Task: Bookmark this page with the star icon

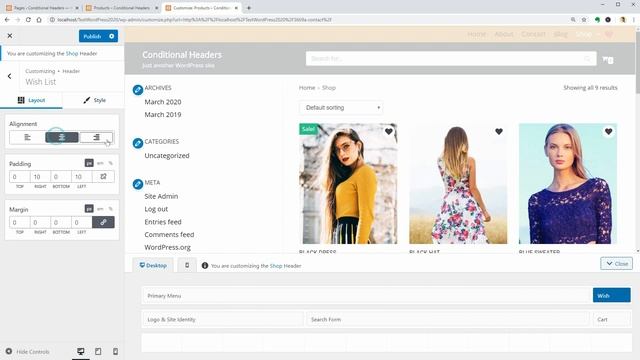Action: (x=584, y=20)
